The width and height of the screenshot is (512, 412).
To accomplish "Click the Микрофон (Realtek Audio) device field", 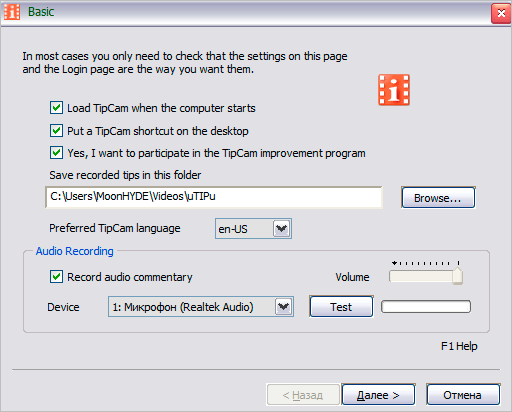I will [x=201, y=306].
